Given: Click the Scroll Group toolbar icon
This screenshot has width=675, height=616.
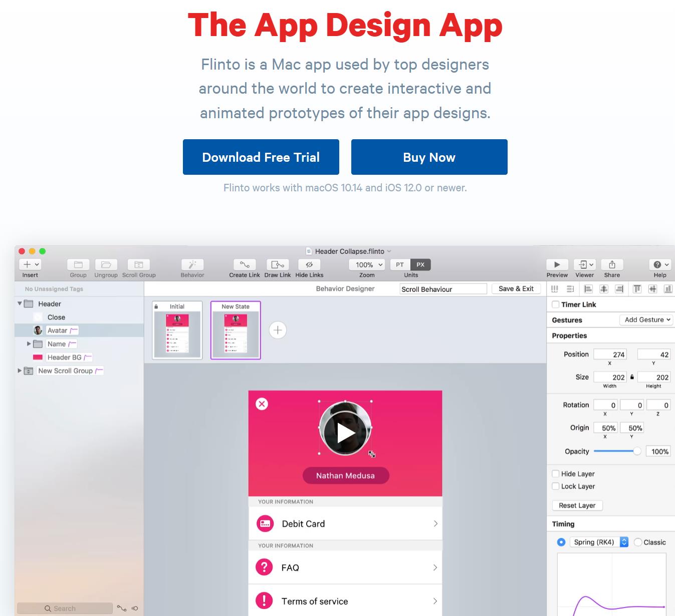Looking at the screenshot, I should 139,264.
